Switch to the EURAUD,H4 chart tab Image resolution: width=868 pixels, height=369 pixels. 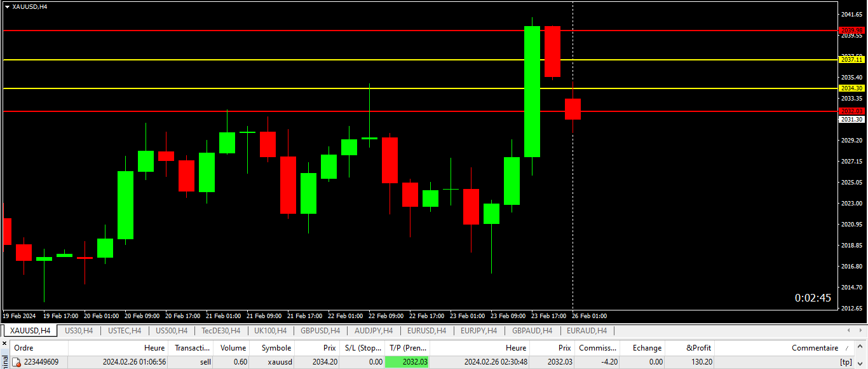pos(587,331)
